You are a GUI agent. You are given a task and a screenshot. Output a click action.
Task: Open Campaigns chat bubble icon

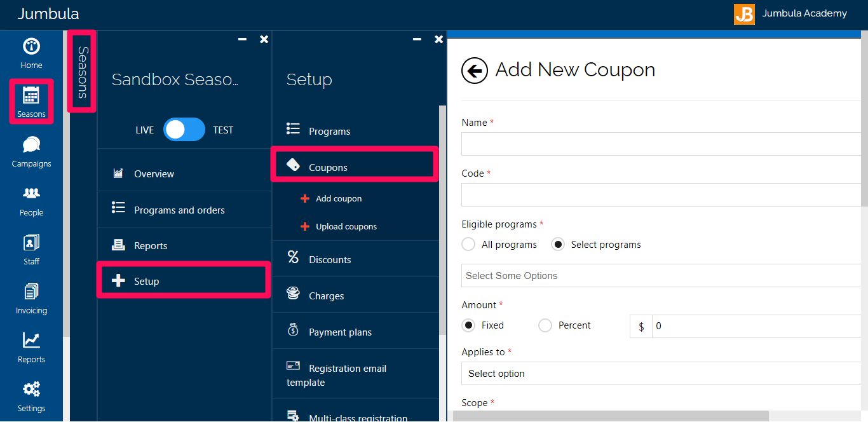point(31,145)
